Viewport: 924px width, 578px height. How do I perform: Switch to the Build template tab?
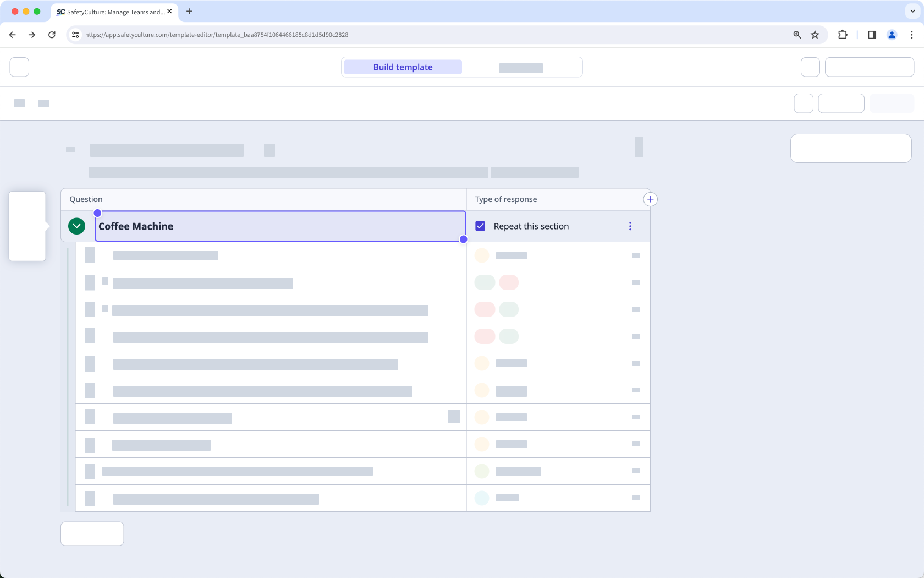coord(403,67)
